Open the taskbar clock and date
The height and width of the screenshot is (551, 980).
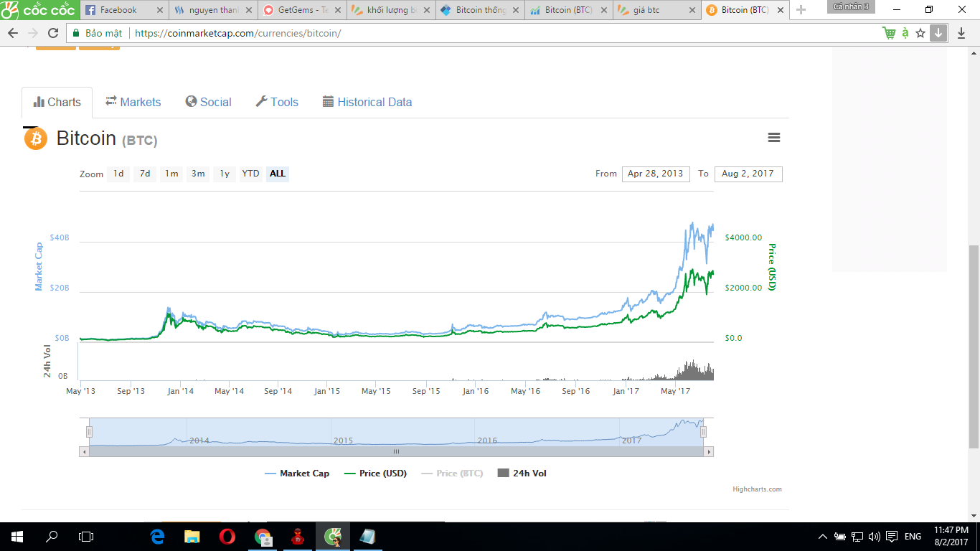(951, 537)
